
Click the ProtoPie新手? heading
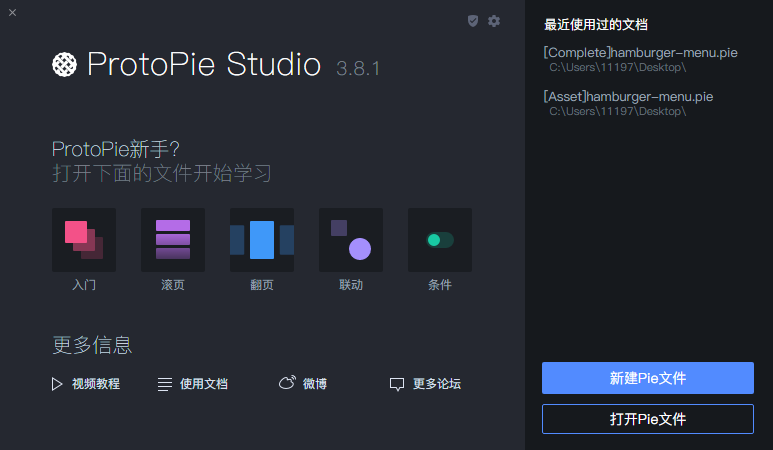pos(116,149)
